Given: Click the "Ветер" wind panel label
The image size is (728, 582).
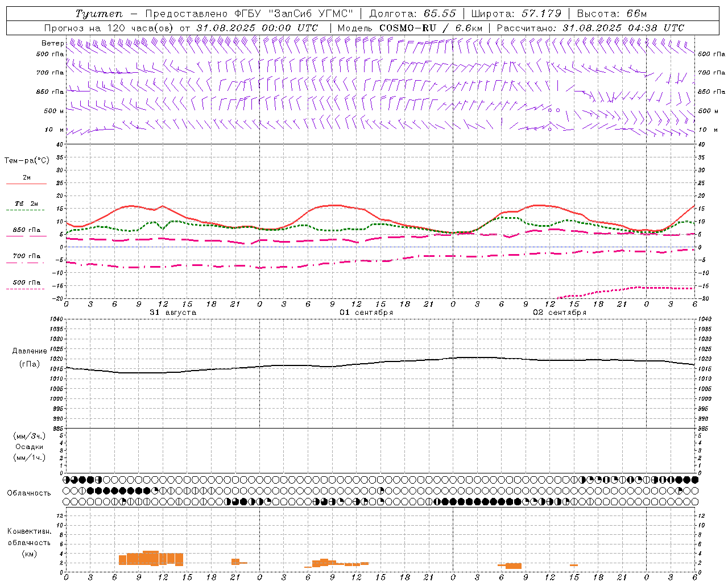Looking at the screenshot, I should (x=52, y=43).
